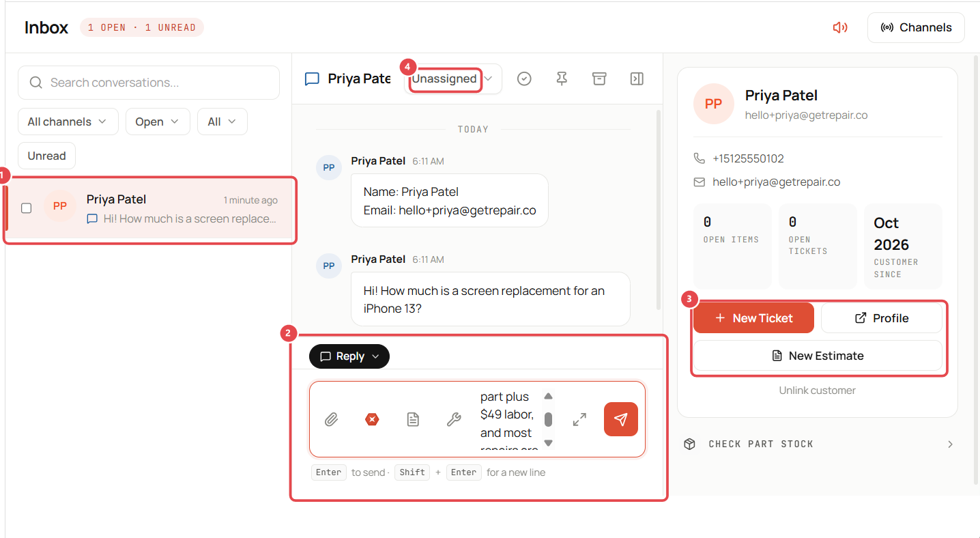Open the dropdown labeled only 'All'
980x538 pixels.
tap(222, 122)
